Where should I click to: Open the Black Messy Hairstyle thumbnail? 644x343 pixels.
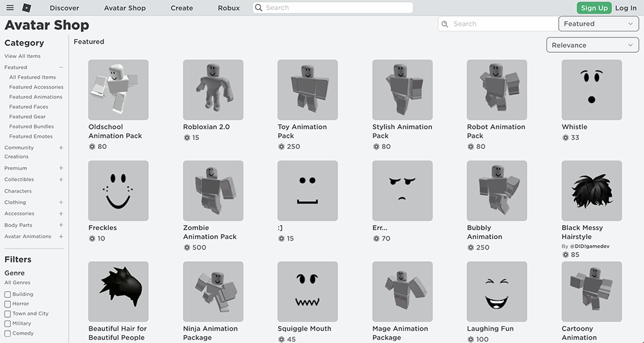click(x=592, y=191)
